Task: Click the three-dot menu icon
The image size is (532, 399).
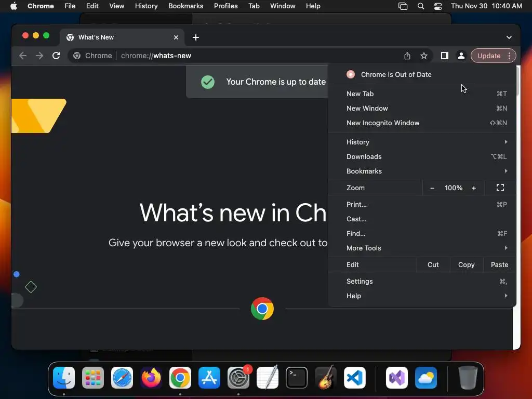Action: 509,56
